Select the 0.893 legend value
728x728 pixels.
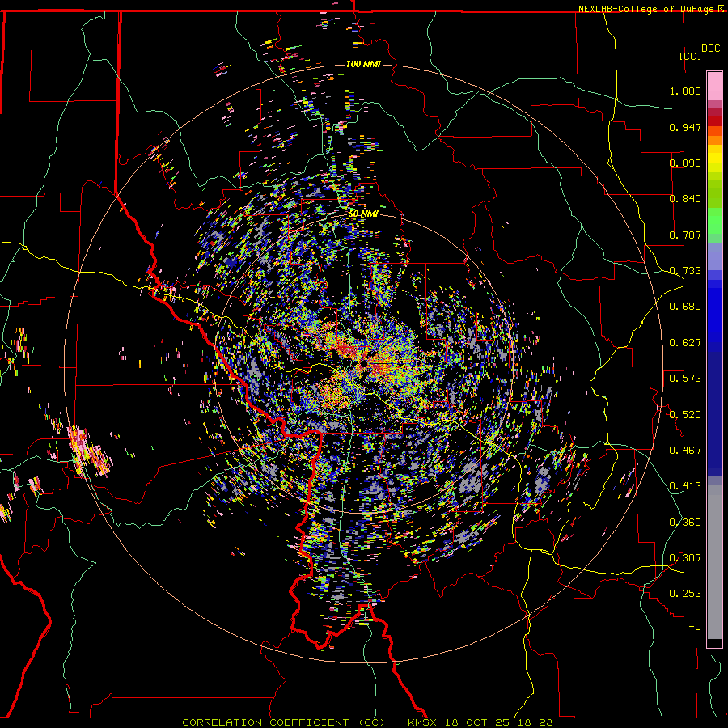coord(685,163)
